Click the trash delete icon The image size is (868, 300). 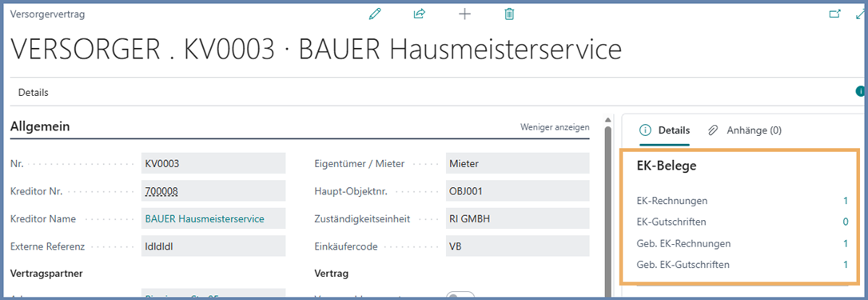pos(509,14)
